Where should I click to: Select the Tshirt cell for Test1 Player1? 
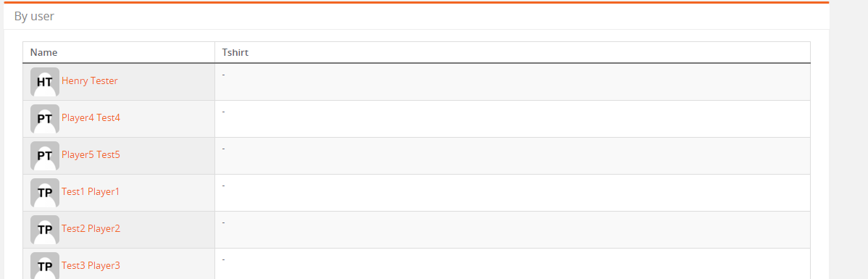512,193
